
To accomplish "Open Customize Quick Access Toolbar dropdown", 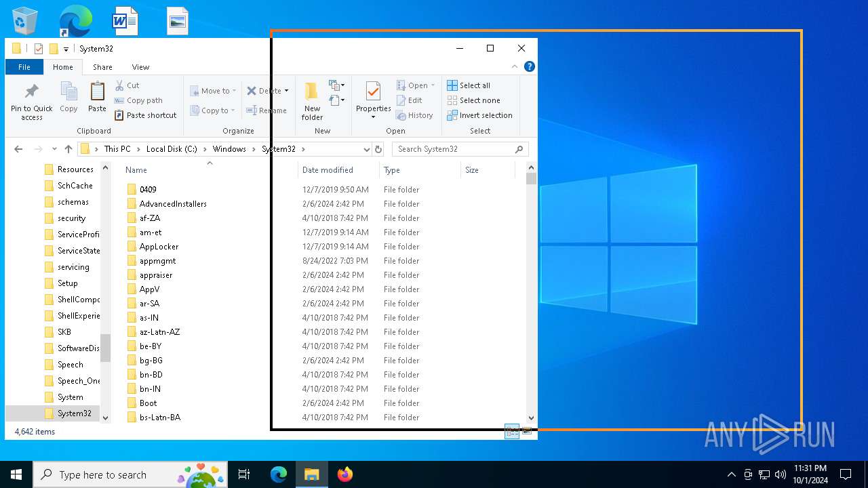I will (66, 49).
